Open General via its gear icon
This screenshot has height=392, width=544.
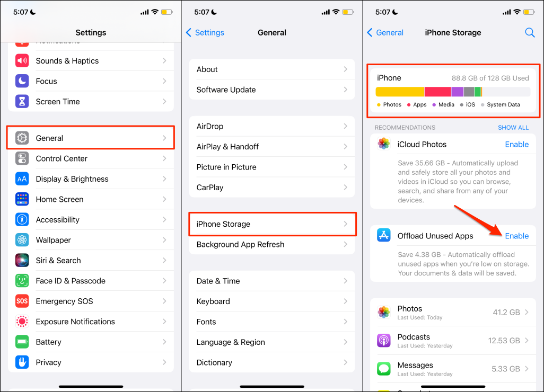click(x=22, y=138)
